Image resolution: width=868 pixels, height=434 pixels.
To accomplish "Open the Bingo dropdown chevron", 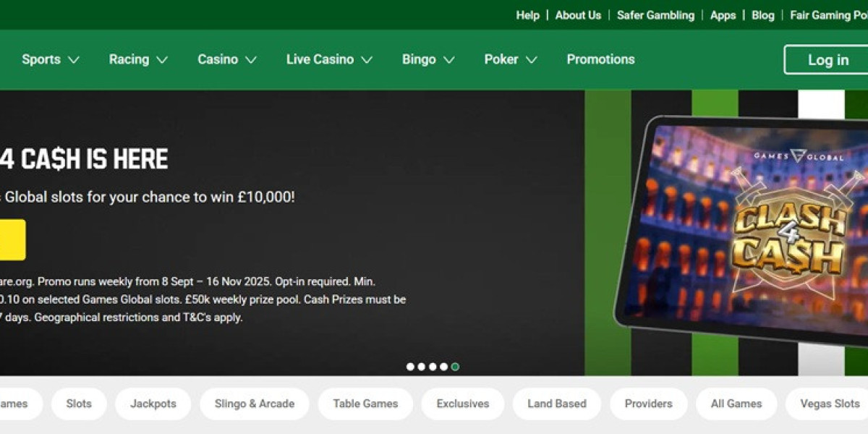I will click(x=448, y=60).
